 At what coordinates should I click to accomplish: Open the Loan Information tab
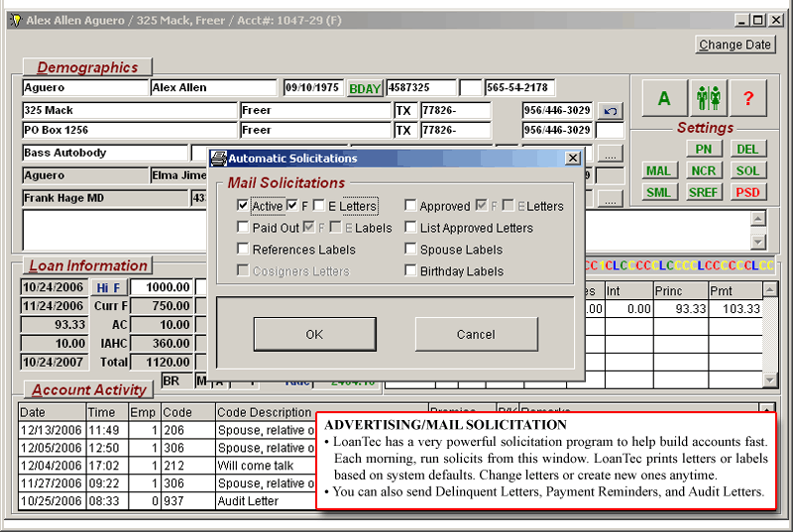[x=88, y=266]
